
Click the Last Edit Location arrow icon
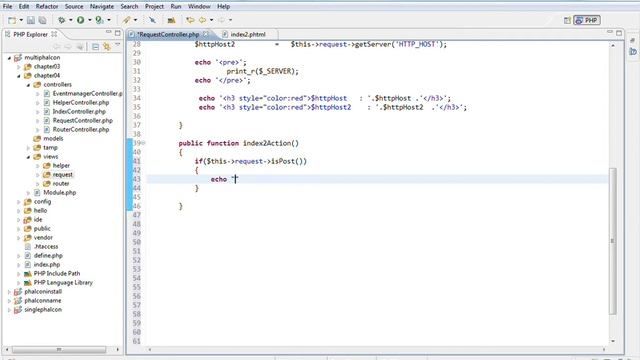coord(190,20)
